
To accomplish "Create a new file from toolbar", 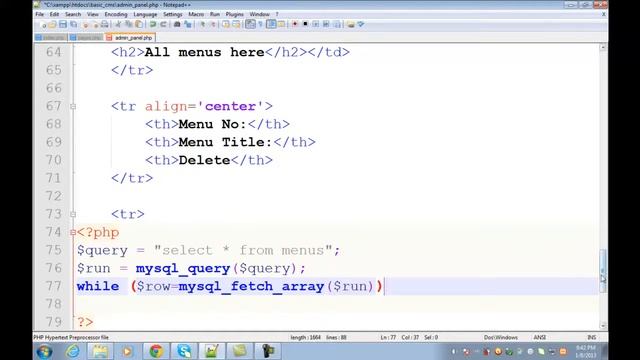I will [x=42, y=24].
